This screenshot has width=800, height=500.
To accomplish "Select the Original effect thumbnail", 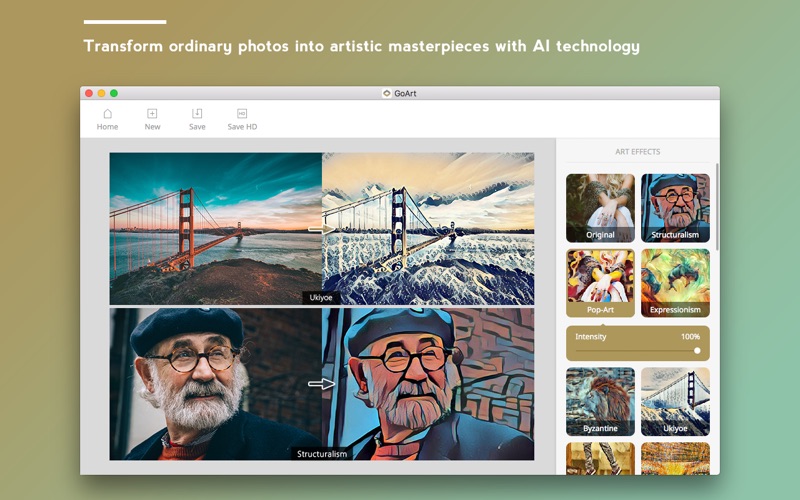I will [600, 208].
